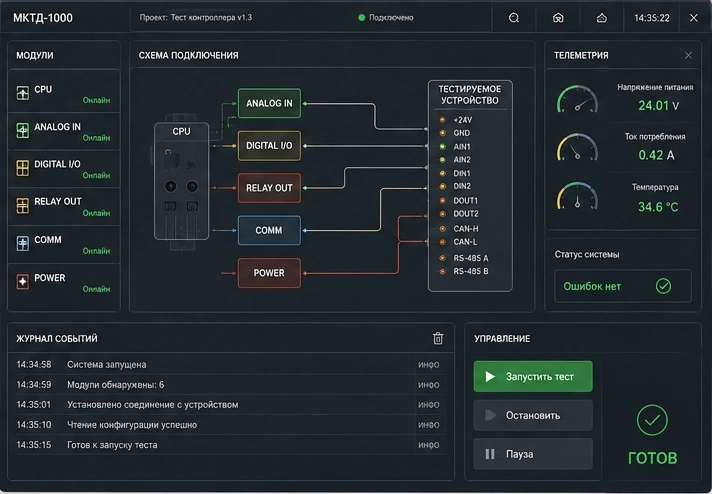712x494 pixels.
Task: Click the Запустить тест button
Action: 533,376
